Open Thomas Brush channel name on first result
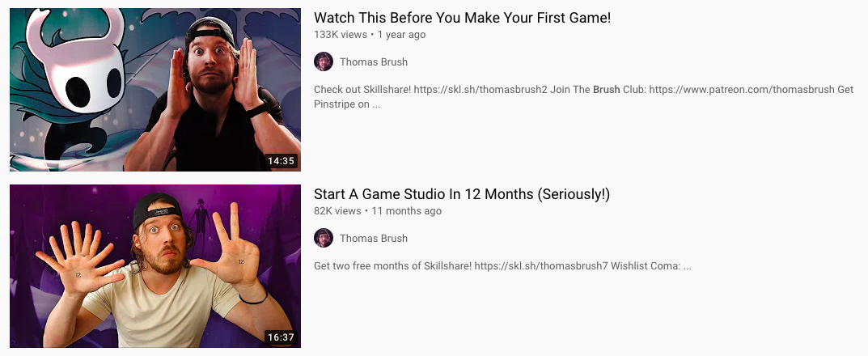The image size is (868, 356). (374, 62)
